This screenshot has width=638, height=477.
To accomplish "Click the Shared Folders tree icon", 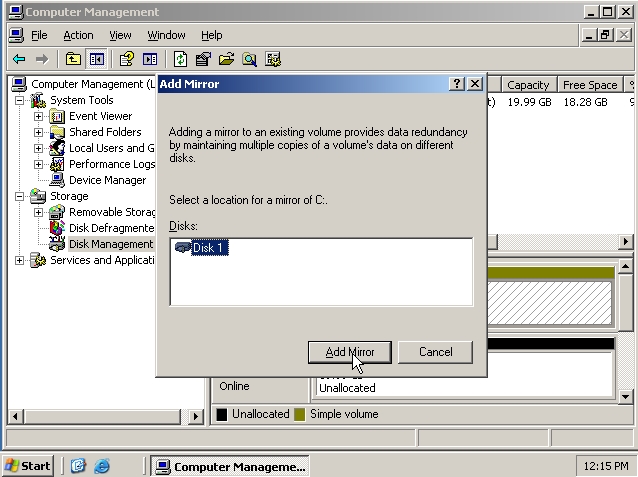I will click(x=57, y=132).
